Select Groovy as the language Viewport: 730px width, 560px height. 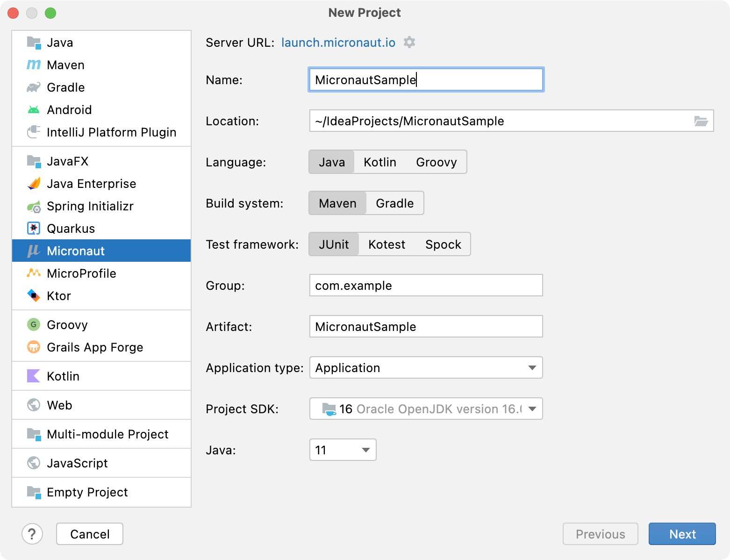tap(437, 162)
